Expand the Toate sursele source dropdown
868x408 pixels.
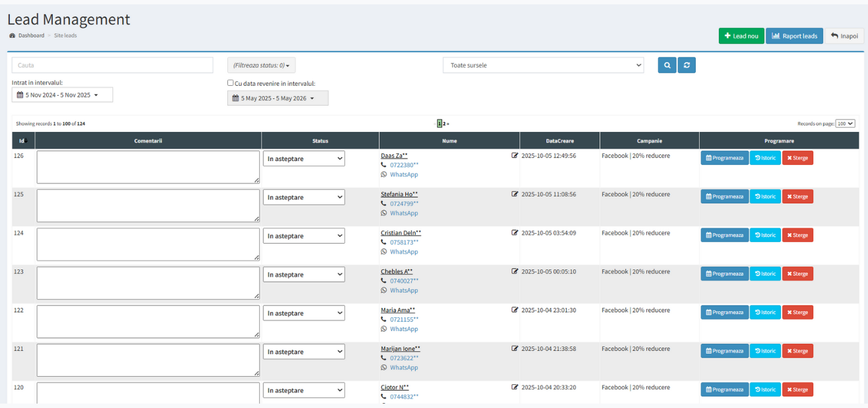tap(543, 65)
